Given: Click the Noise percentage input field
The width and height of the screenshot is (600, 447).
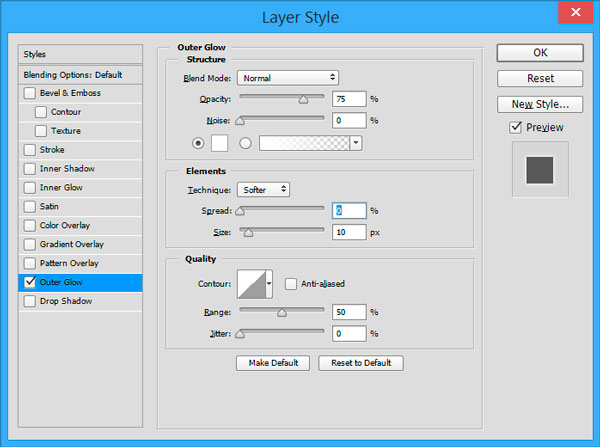Looking at the screenshot, I should coord(349,121).
